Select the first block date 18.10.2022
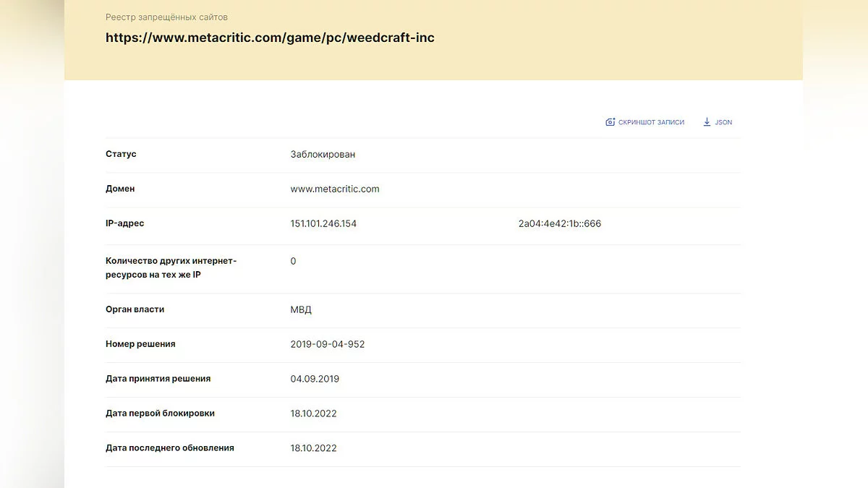The height and width of the screenshot is (488, 868). (313, 414)
